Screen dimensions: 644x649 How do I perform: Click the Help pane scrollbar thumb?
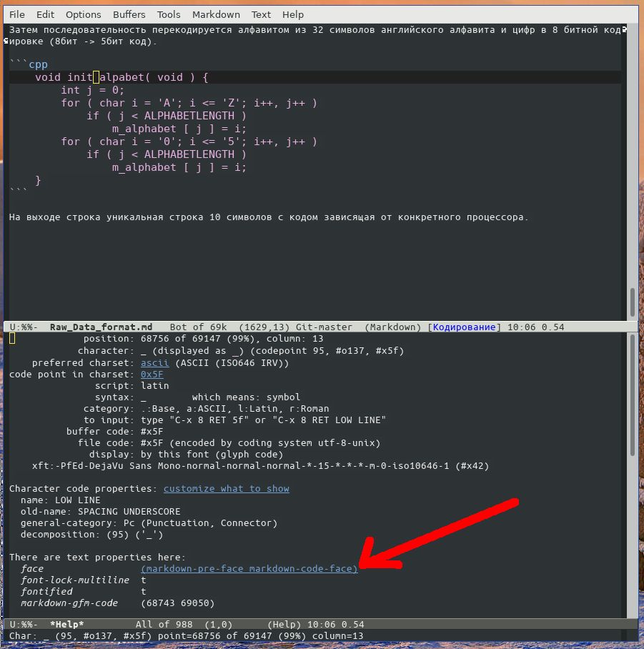(633, 395)
